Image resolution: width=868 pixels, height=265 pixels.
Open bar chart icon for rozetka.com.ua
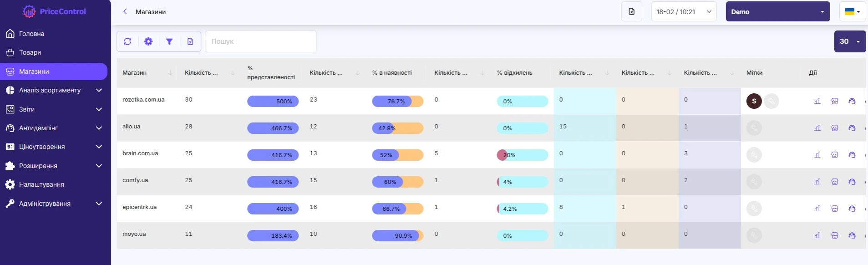pos(817,101)
